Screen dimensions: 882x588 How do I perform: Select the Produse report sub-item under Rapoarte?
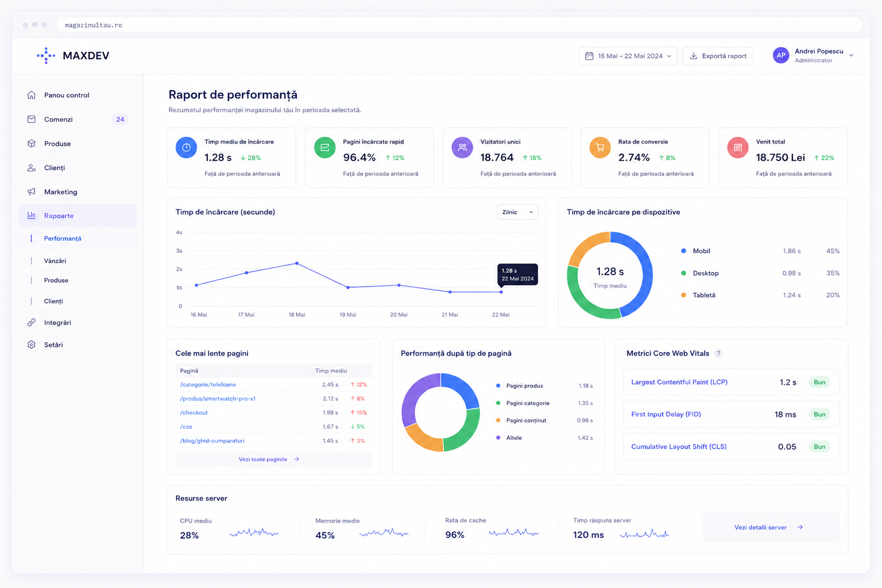click(x=56, y=280)
